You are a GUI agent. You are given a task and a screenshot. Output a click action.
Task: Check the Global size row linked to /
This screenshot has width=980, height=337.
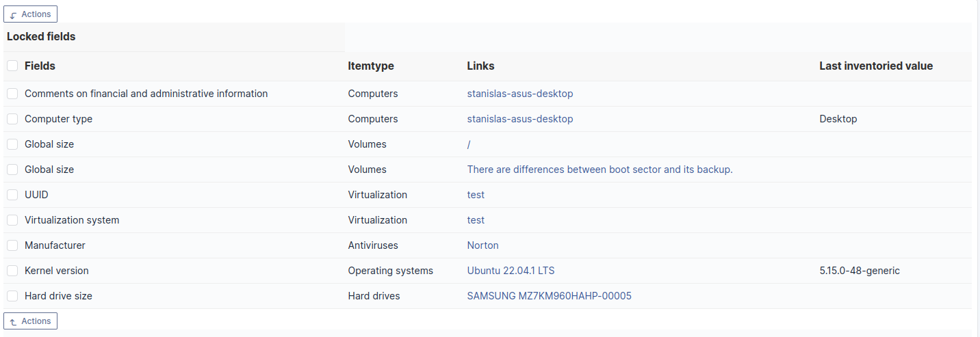[12, 144]
